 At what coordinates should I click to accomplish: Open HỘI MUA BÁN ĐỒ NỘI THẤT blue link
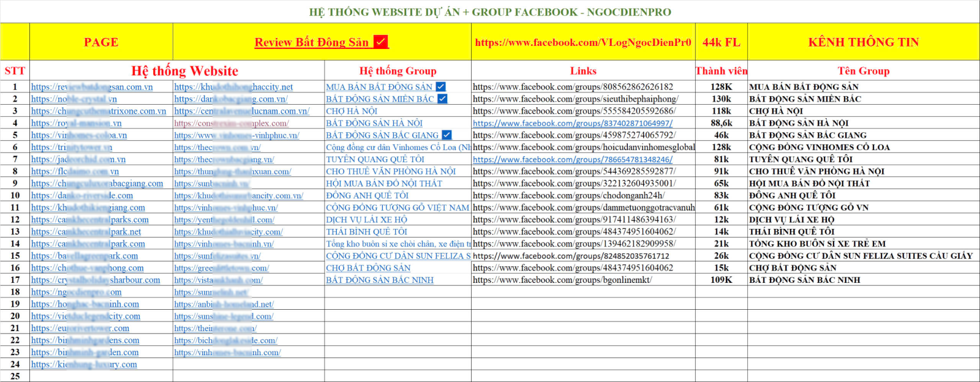[384, 183]
